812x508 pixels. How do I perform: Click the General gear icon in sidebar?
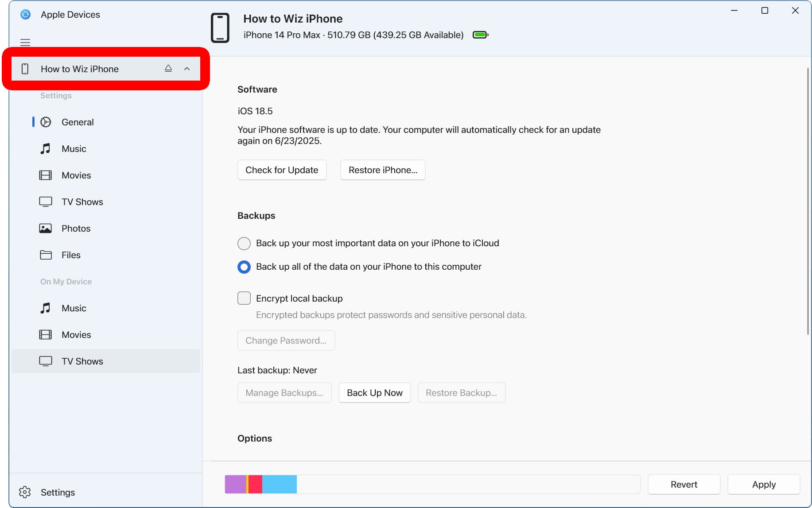tap(46, 122)
